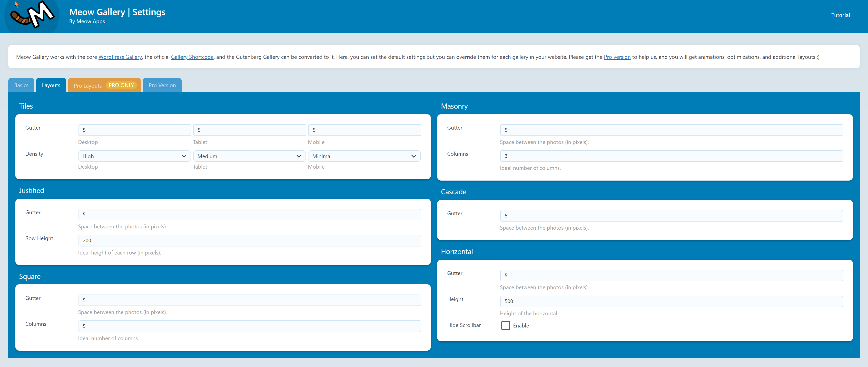Click 'Ideal number of columns.' hint under Masonry
The image size is (868, 367).
(530, 168)
